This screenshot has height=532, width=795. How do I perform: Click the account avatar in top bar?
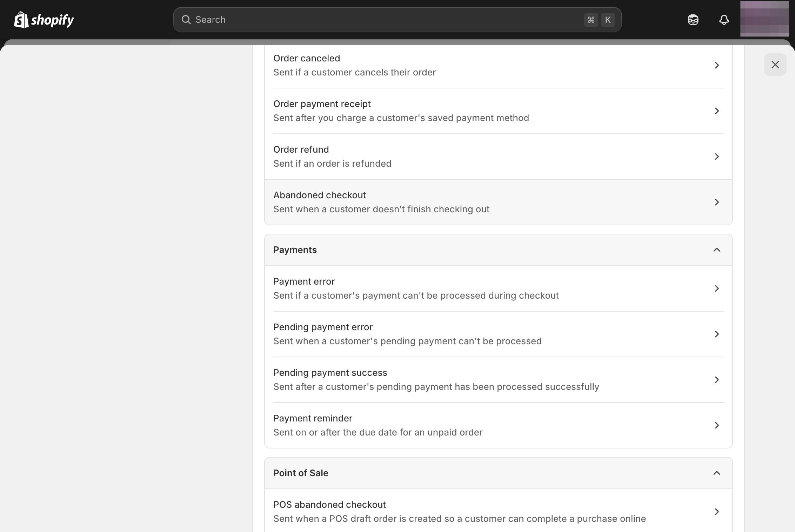[764, 19]
